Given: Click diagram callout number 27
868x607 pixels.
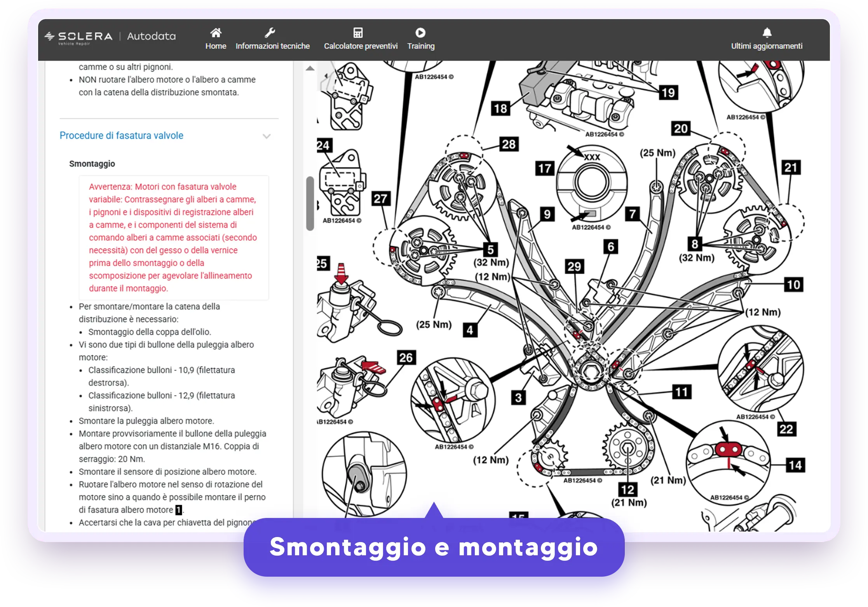Looking at the screenshot, I should click(x=380, y=199).
